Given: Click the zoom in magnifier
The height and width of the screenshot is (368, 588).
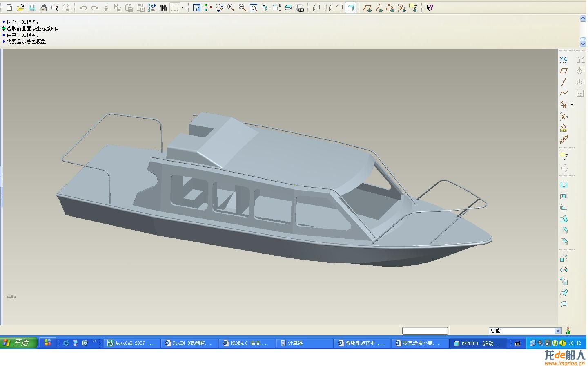Looking at the screenshot, I should click(x=231, y=7).
